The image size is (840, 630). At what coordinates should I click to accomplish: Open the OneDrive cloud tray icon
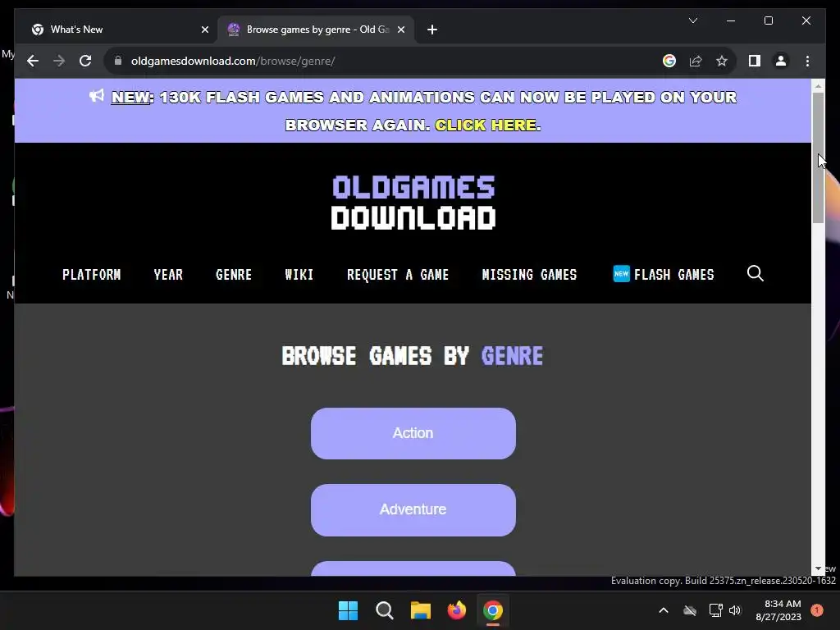(x=690, y=610)
